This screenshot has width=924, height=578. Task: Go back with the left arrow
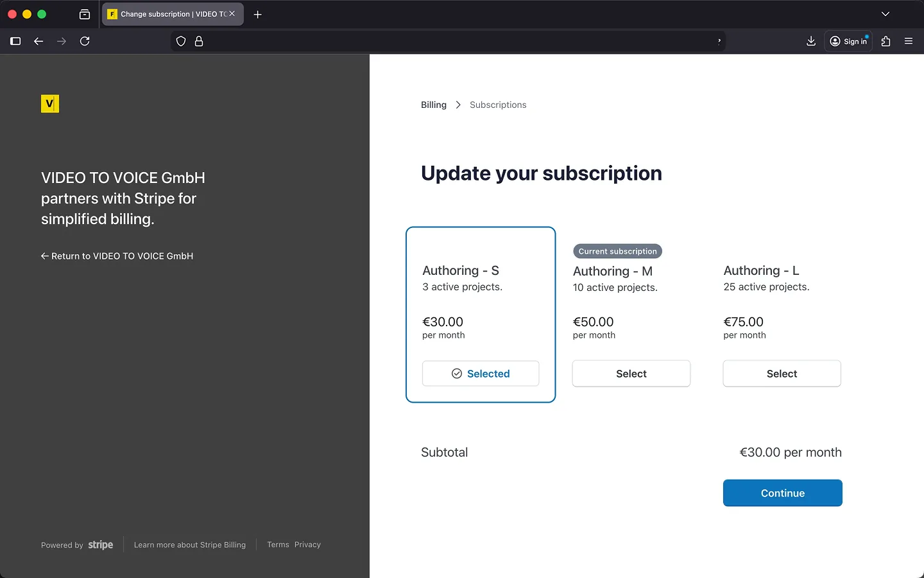pos(38,41)
